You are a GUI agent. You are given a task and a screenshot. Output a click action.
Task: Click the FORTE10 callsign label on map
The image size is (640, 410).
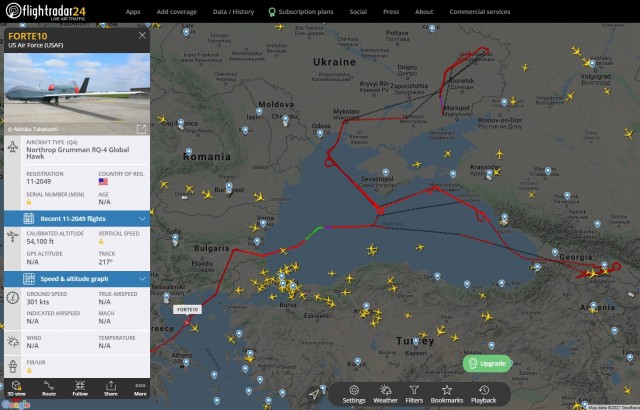187,310
